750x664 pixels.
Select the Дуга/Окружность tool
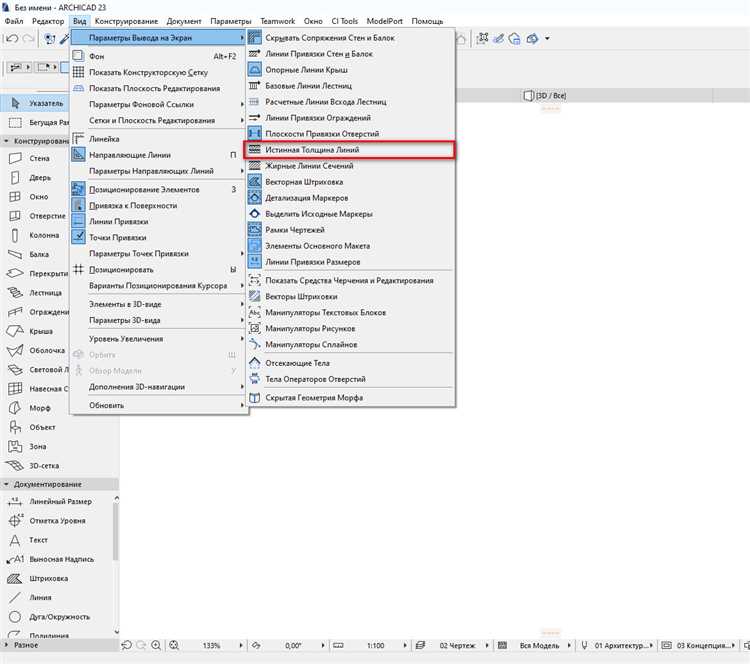point(57,617)
